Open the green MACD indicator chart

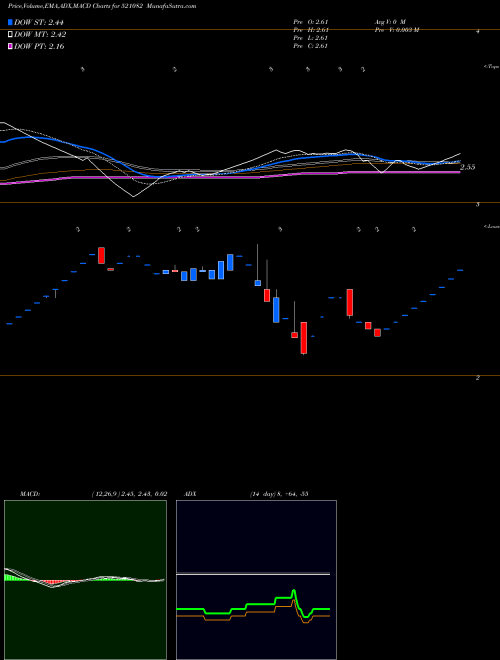[85, 580]
